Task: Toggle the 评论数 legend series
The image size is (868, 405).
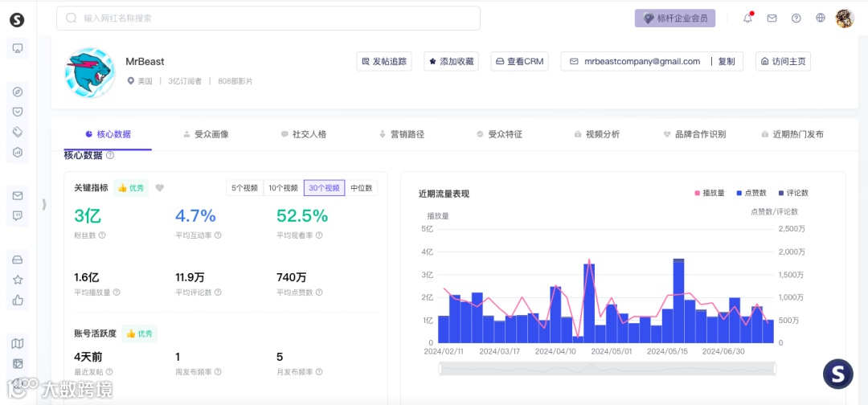Action: [x=793, y=193]
